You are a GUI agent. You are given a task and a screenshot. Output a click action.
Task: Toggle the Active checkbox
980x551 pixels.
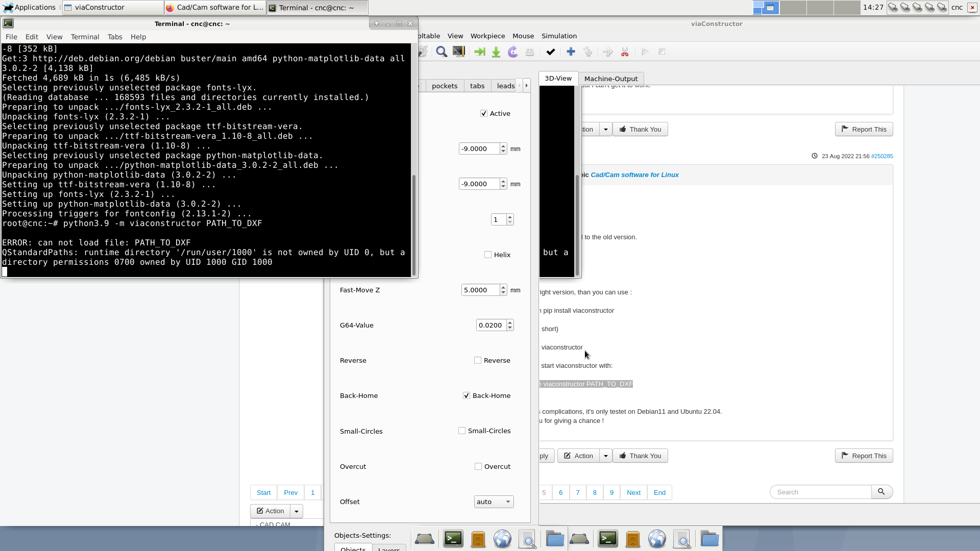(484, 113)
